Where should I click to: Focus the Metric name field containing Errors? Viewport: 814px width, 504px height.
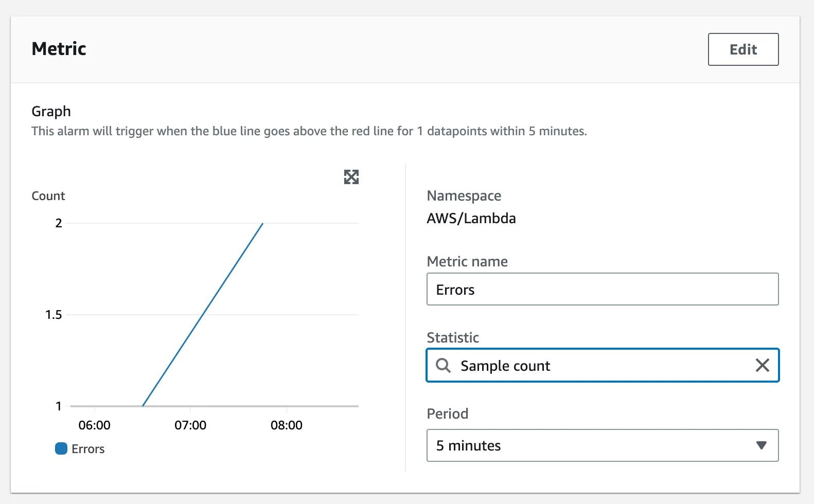tap(602, 290)
